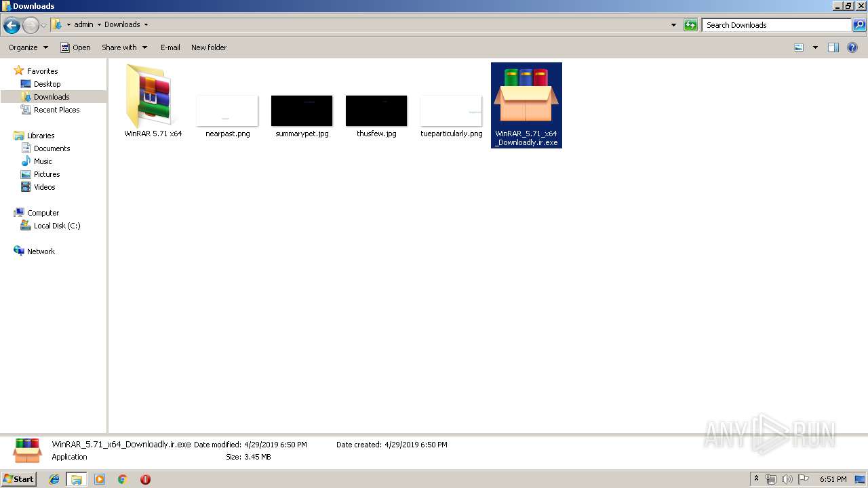Click the green Refresh button
The width and height of the screenshot is (868, 488).
tap(690, 25)
